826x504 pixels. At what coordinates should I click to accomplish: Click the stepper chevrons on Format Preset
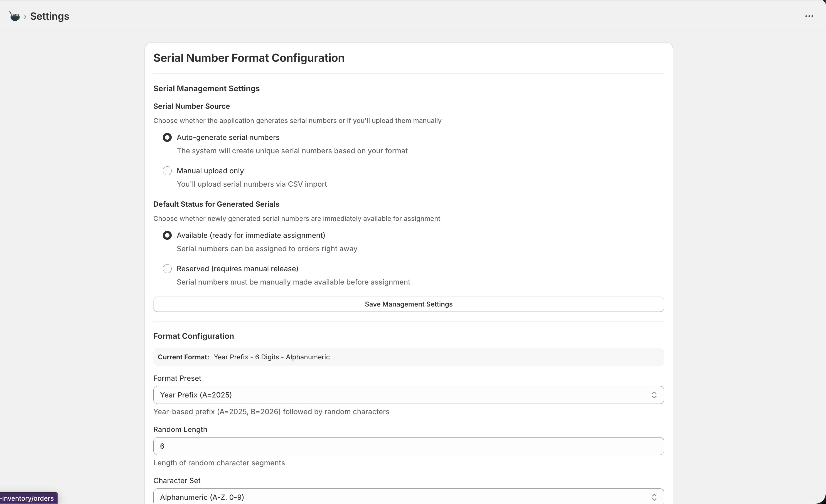(654, 395)
